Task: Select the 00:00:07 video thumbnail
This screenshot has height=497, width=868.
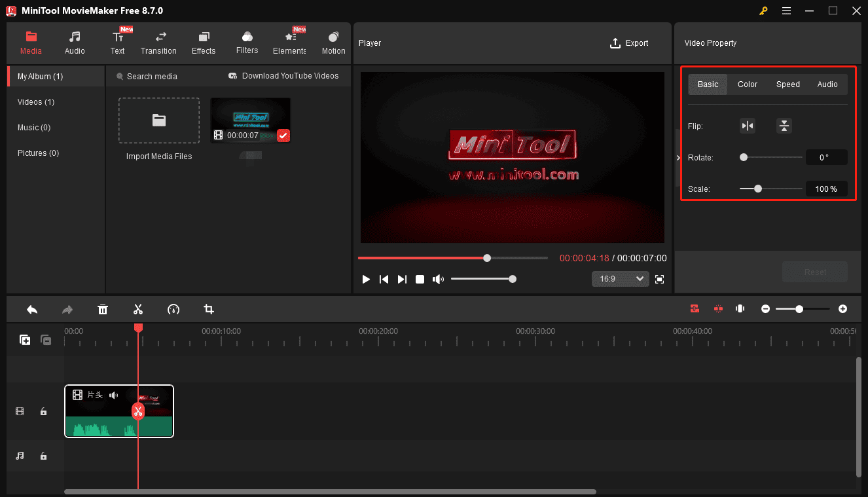Action: (251, 120)
